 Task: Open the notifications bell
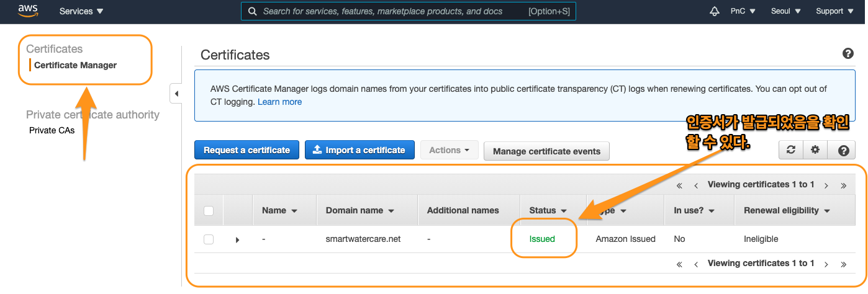click(714, 11)
